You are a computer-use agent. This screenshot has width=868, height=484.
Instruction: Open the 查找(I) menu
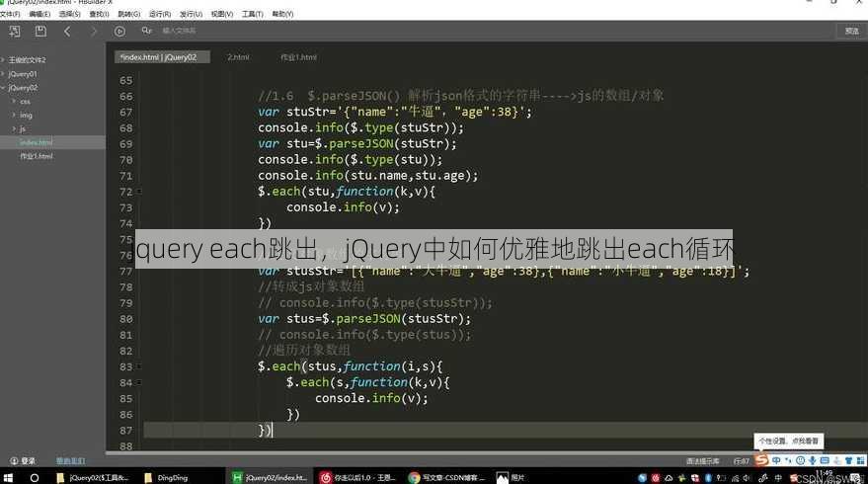[x=100, y=14]
